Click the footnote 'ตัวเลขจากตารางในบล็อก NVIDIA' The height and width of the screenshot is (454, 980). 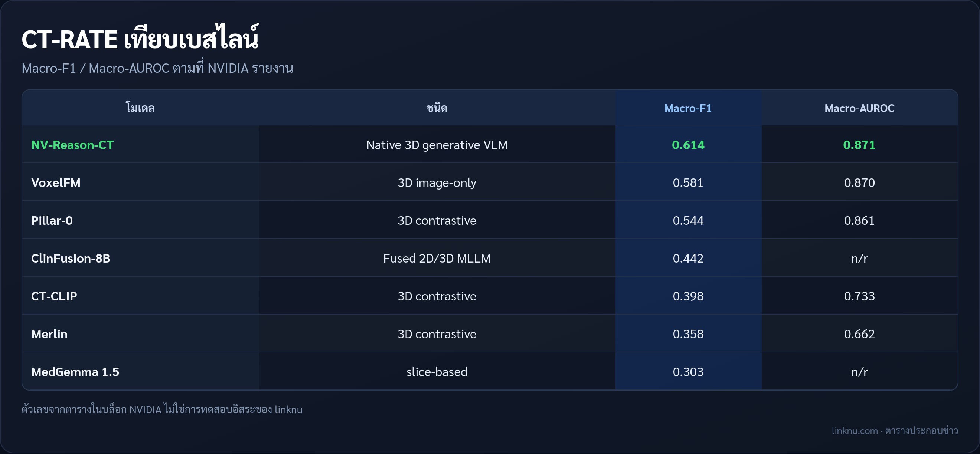coord(91,409)
